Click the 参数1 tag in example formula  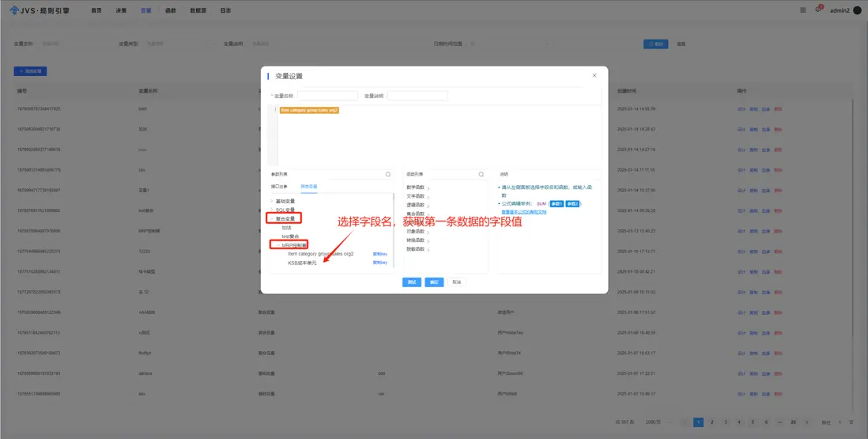coord(557,204)
